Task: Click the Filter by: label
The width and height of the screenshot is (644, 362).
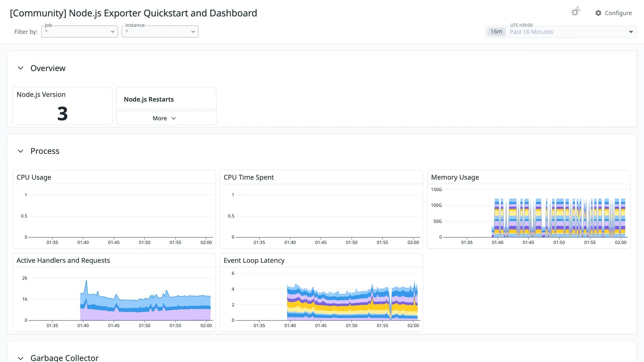Action: coord(26,32)
